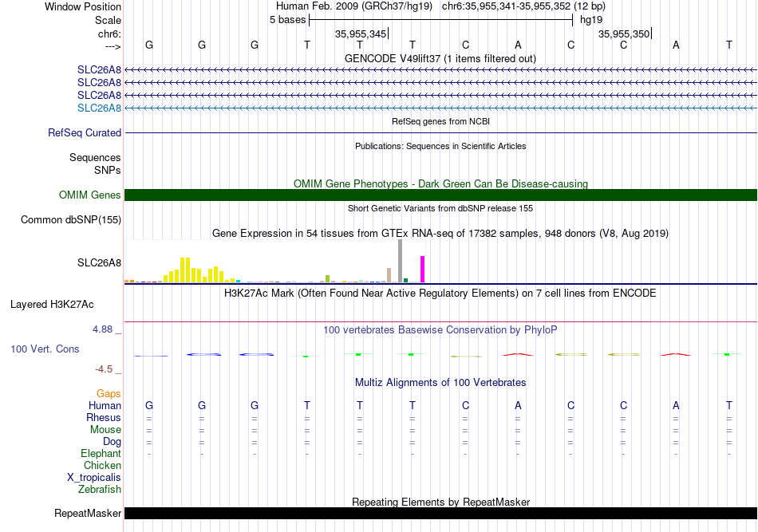Click the light-blue SLC26A8 transcript label

pyautogui.click(x=99, y=108)
